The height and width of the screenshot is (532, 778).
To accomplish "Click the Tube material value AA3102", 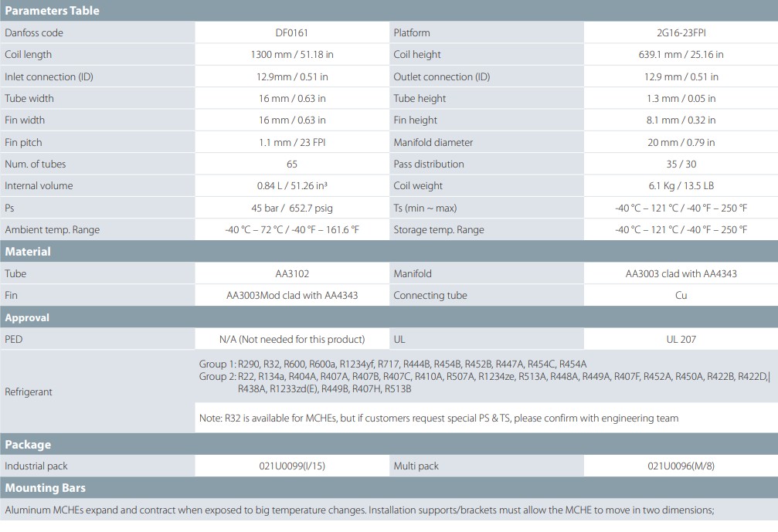I will [292, 273].
